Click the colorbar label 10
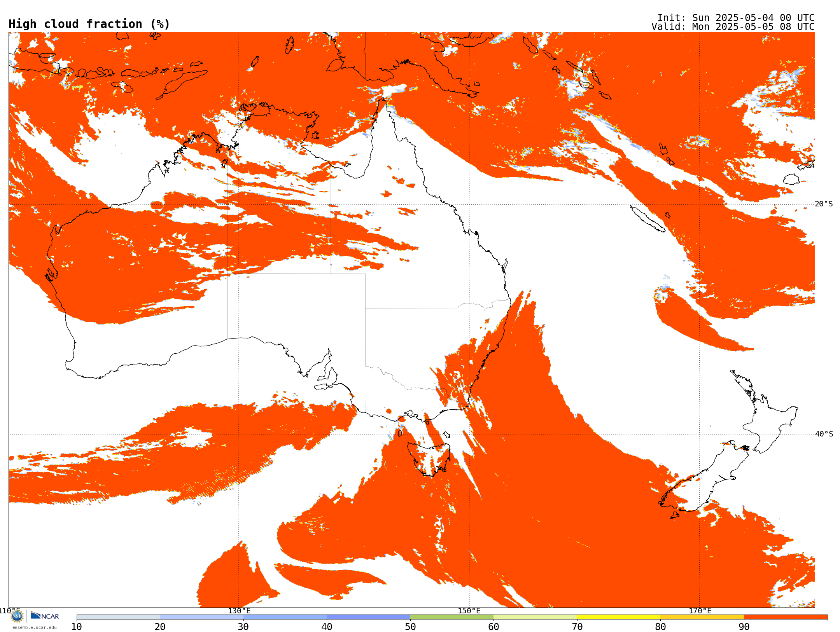Screen dimensions: 840x632 77,627
